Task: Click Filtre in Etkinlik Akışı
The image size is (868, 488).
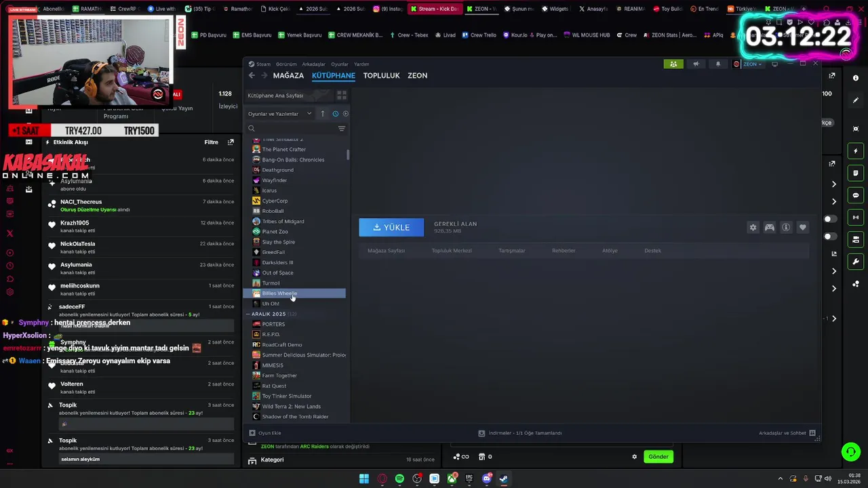Action: [x=212, y=142]
